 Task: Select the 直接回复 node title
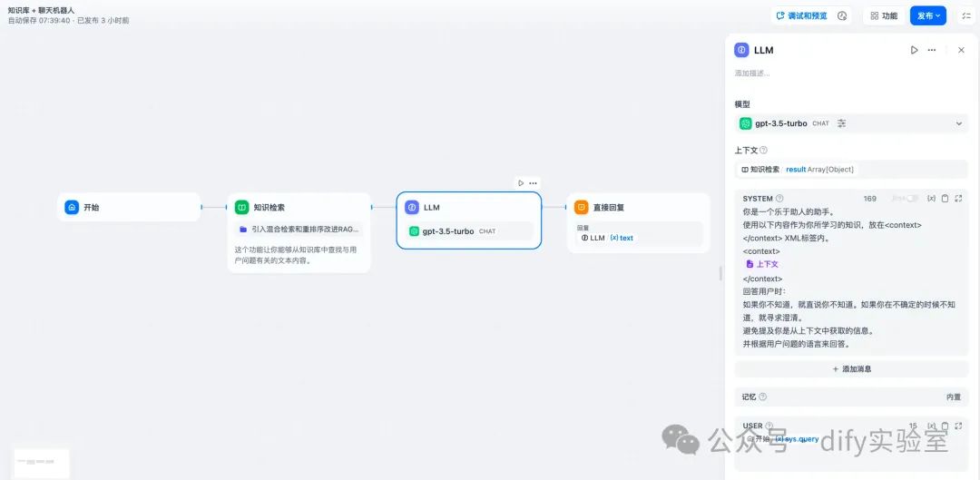(609, 207)
